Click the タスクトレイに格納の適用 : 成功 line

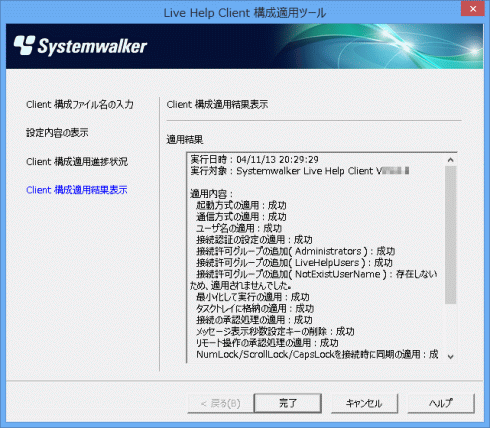(x=255, y=308)
